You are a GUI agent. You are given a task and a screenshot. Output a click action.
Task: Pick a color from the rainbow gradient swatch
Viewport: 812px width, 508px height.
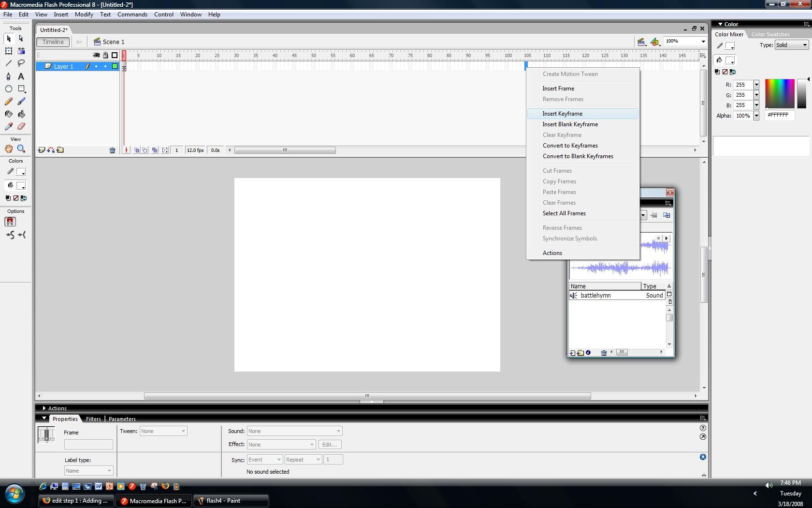[781, 93]
